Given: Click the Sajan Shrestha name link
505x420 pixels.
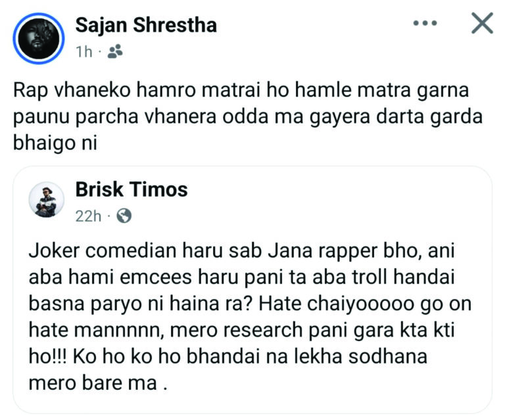Looking at the screenshot, I should coord(146,26).
